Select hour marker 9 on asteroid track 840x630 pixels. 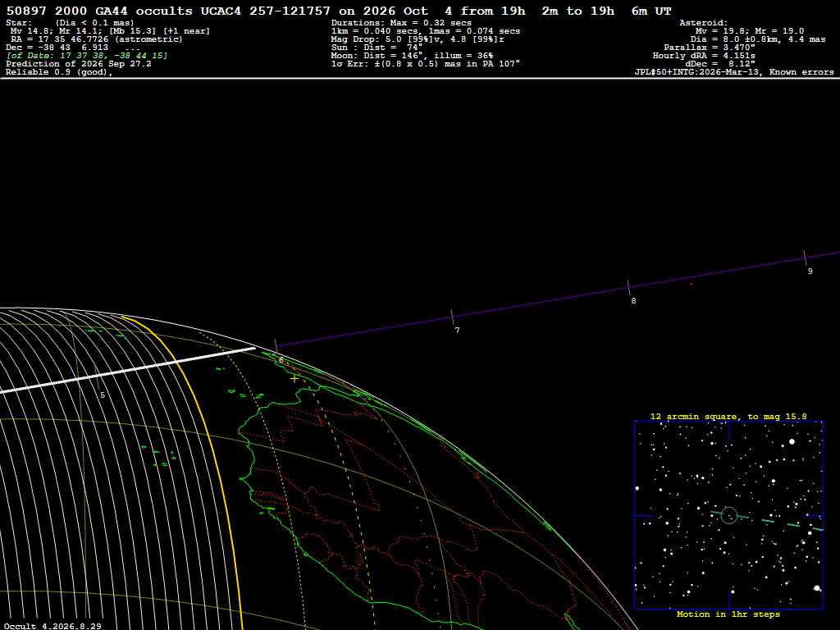810,271
